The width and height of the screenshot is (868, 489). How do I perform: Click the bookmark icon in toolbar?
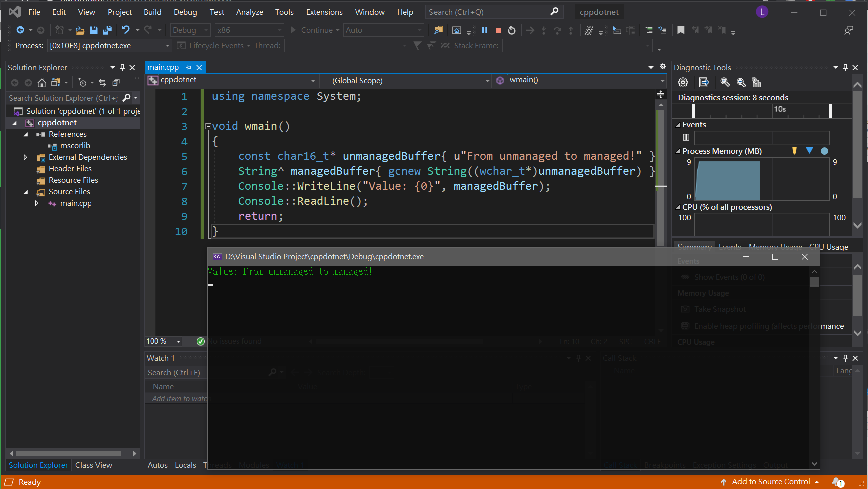pos(681,30)
